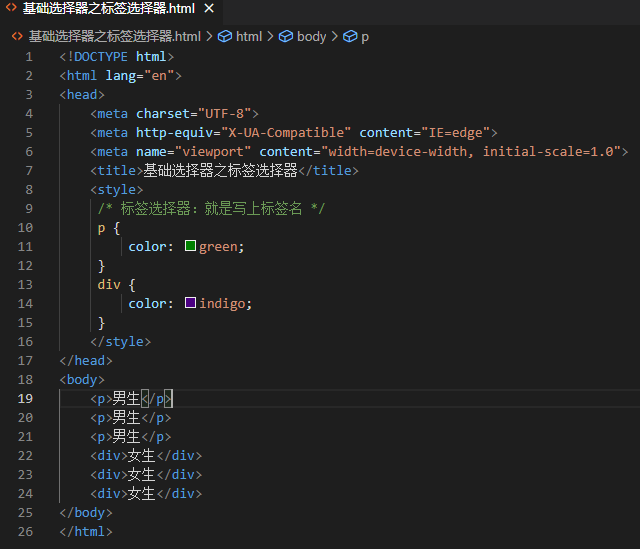Screen dimensions: 640x549
Task: Select the 基础选择器之标签选择器.html editor tab
Action: click(x=111, y=9)
